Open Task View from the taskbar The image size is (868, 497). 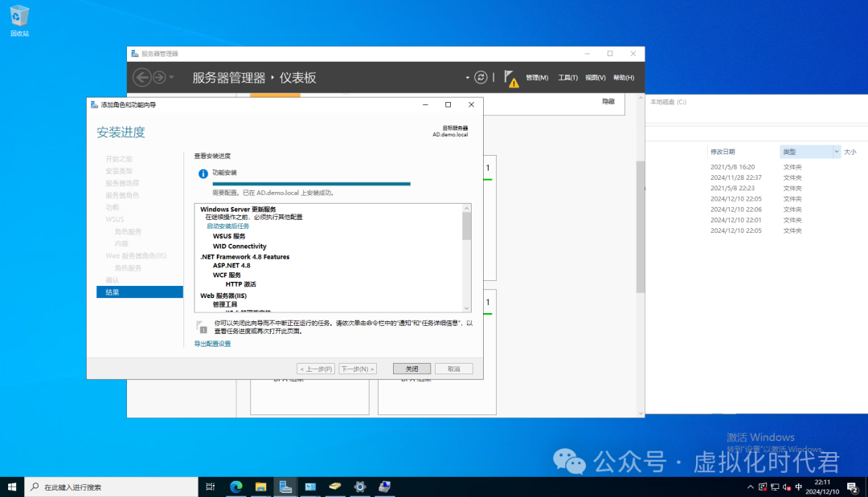[211, 487]
